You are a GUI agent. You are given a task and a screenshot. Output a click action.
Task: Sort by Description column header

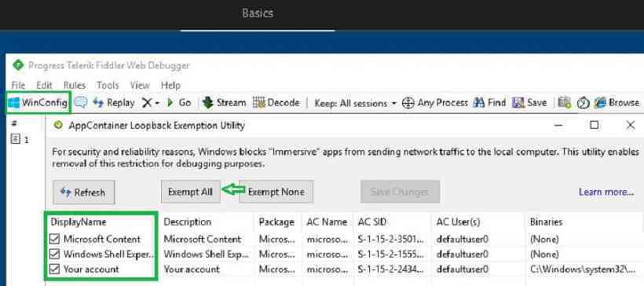187,222
